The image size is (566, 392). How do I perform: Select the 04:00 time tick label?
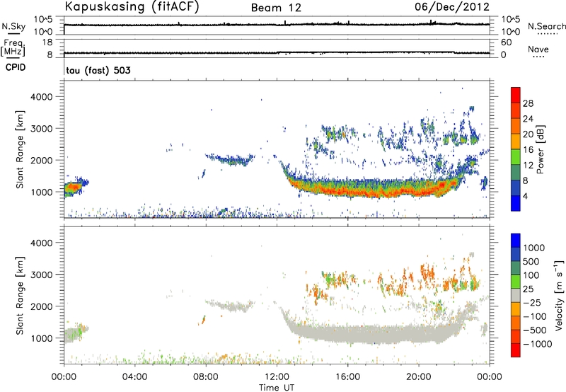[x=134, y=377]
